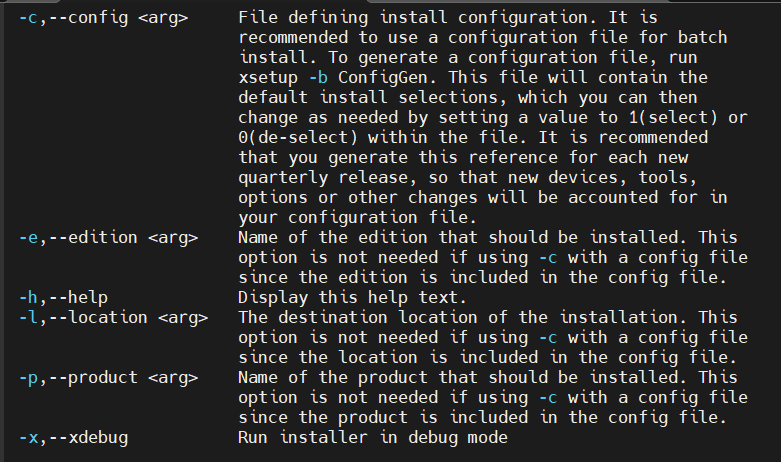The width and height of the screenshot is (781, 462).
Task: Click the text 'File defining install configuration.'
Action: (417, 18)
